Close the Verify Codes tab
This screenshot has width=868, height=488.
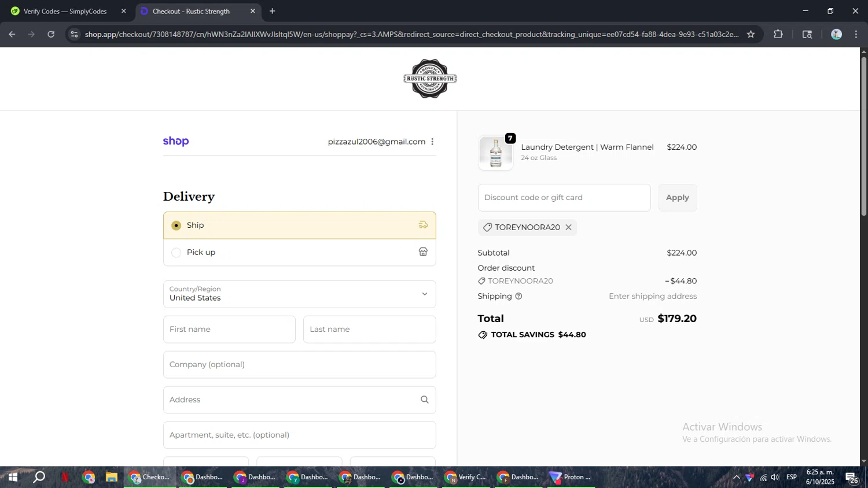click(123, 11)
